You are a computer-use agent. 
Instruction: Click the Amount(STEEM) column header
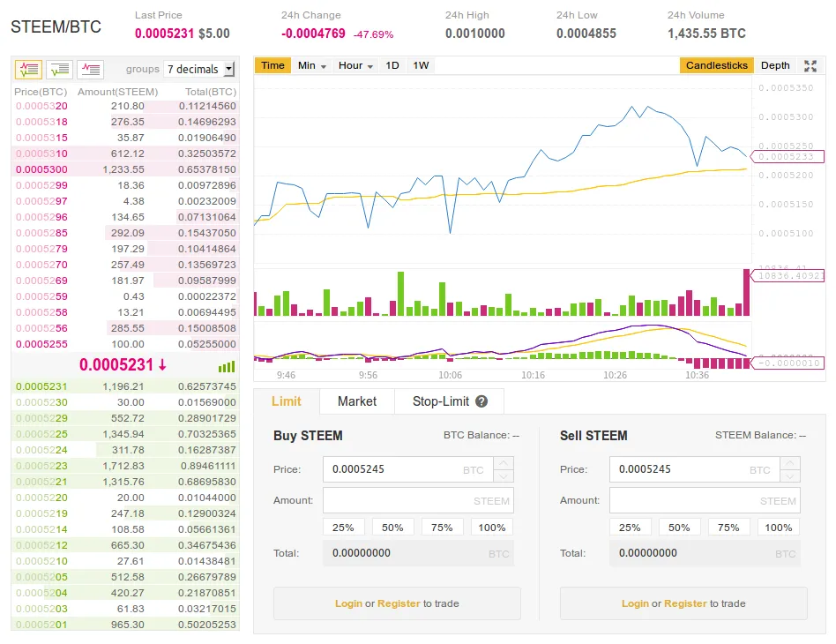(x=118, y=92)
